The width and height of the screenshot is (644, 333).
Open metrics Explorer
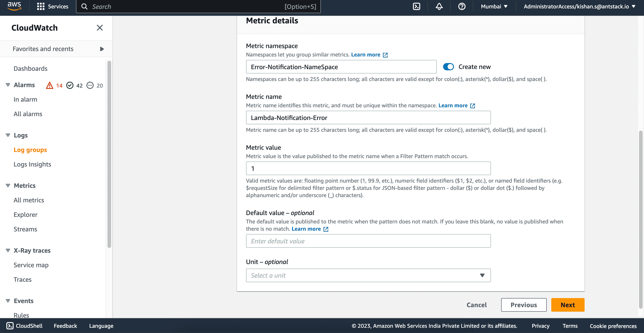[25, 215]
